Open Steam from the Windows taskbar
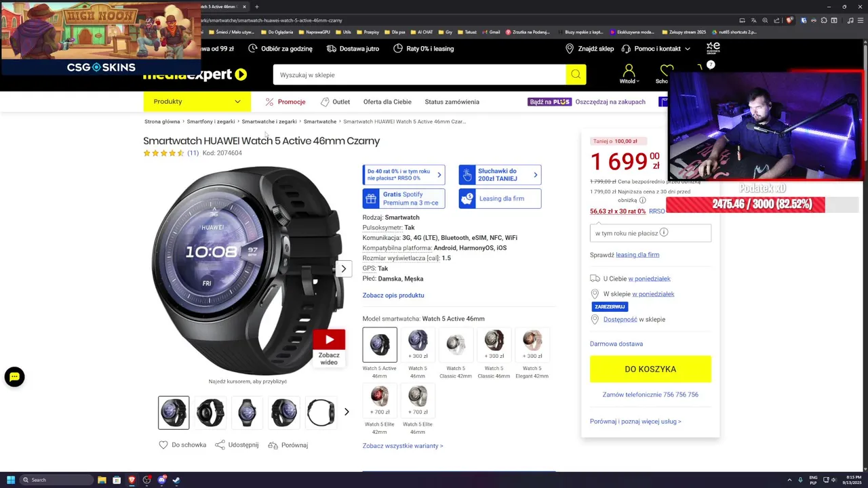868x488 pixels. click(x=176, y=480)
